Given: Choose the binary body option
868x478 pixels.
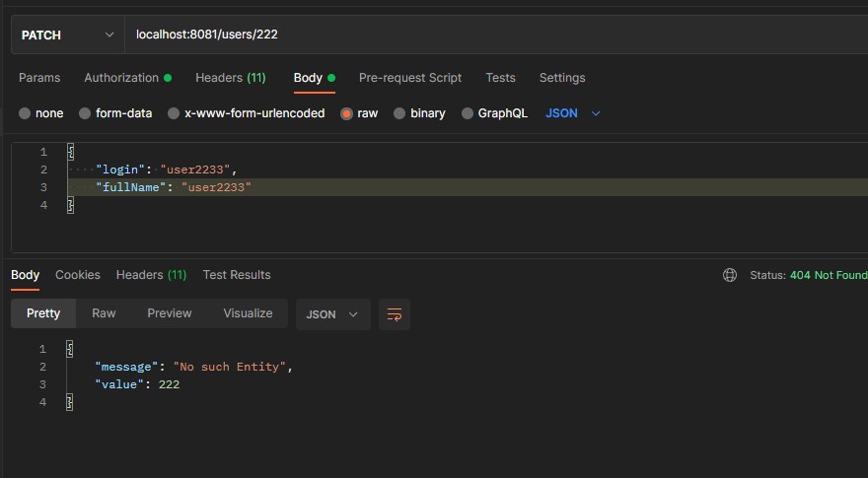Looking at the screenshot, I should 399,113.
